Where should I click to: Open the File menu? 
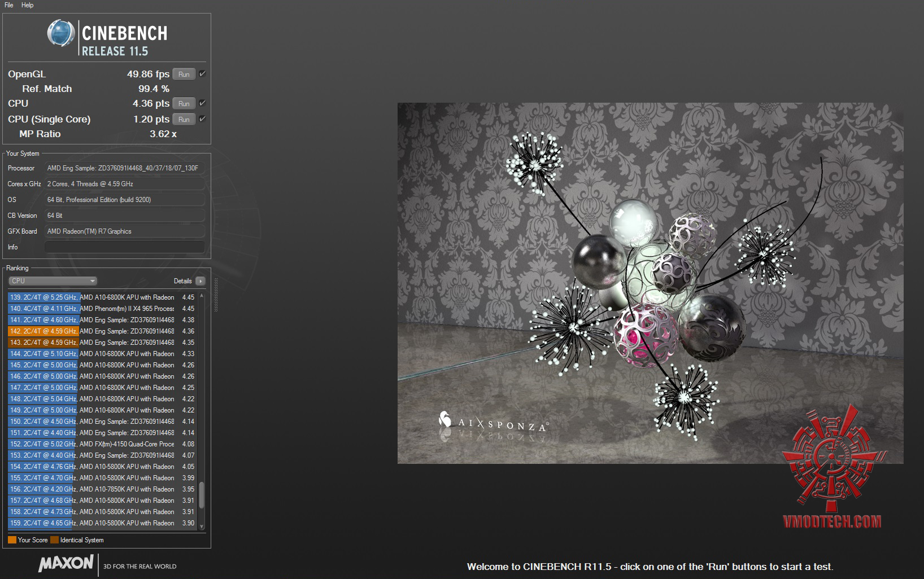[9, 5]
